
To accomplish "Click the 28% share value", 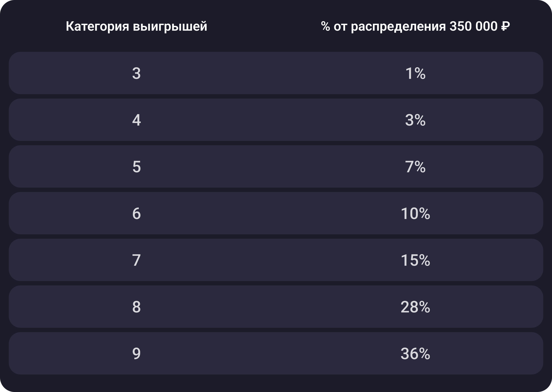I will 415,307.
